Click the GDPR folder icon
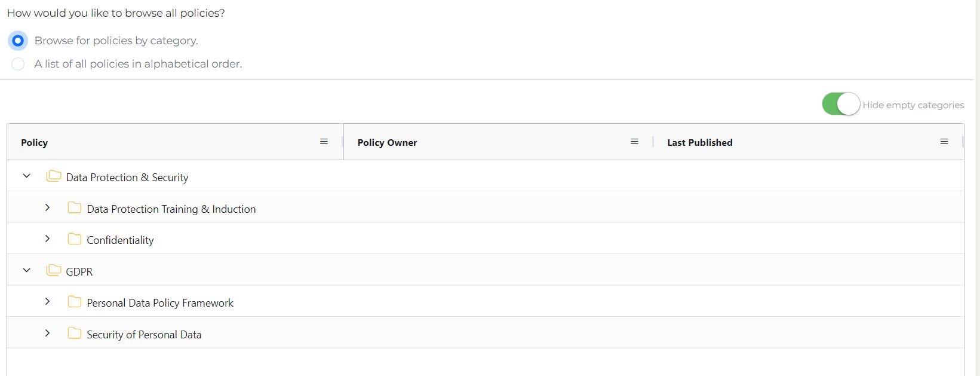The image size is (980, 376). click(53, 270)
